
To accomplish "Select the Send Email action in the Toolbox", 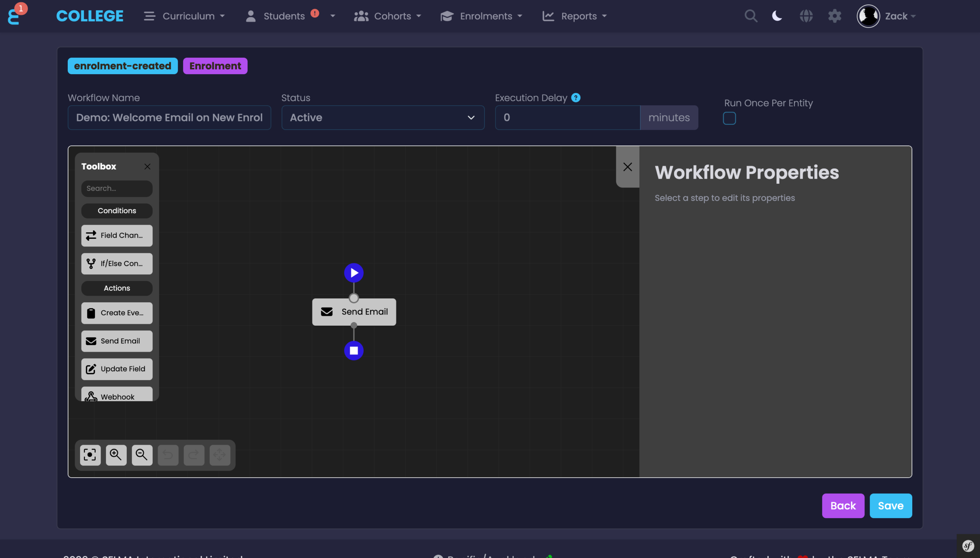I will (116, 341).
